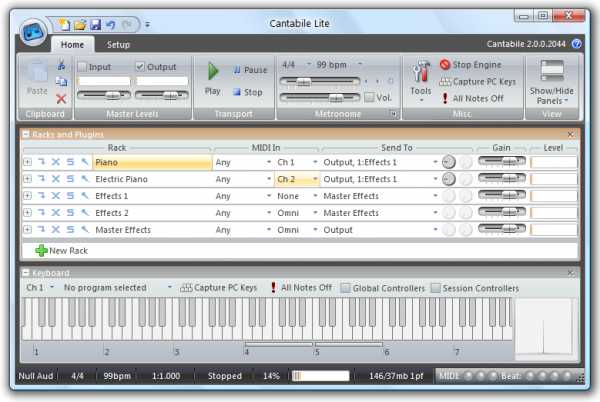Viewport: 600px width, 402px height.
Task: Click the New Rack button
Action: (62, 251)
